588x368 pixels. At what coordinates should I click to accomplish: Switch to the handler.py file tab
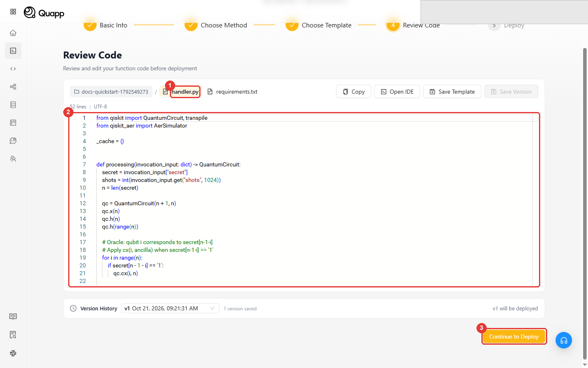[181, 92]
